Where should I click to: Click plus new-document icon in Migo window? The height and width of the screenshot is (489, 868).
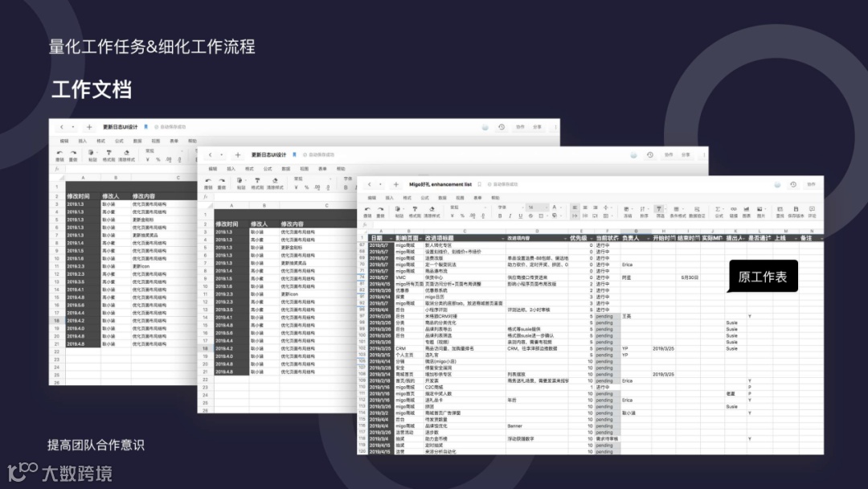395,184
